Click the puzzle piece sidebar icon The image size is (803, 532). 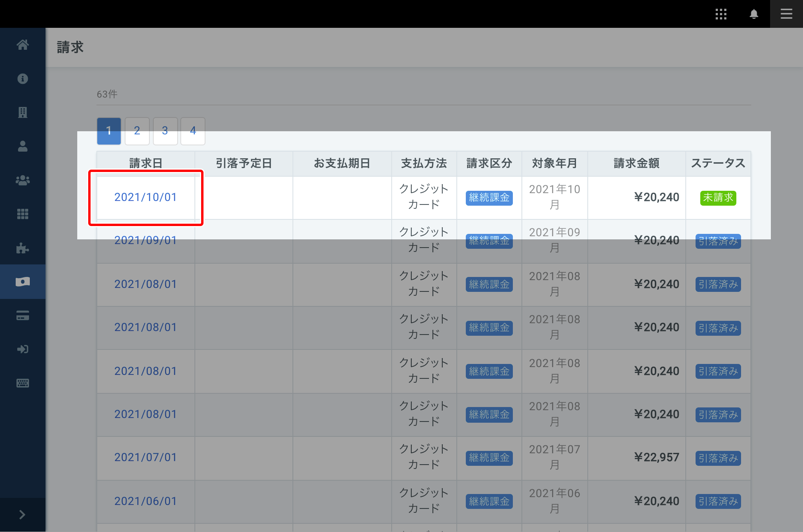click(x=23, y=248)
